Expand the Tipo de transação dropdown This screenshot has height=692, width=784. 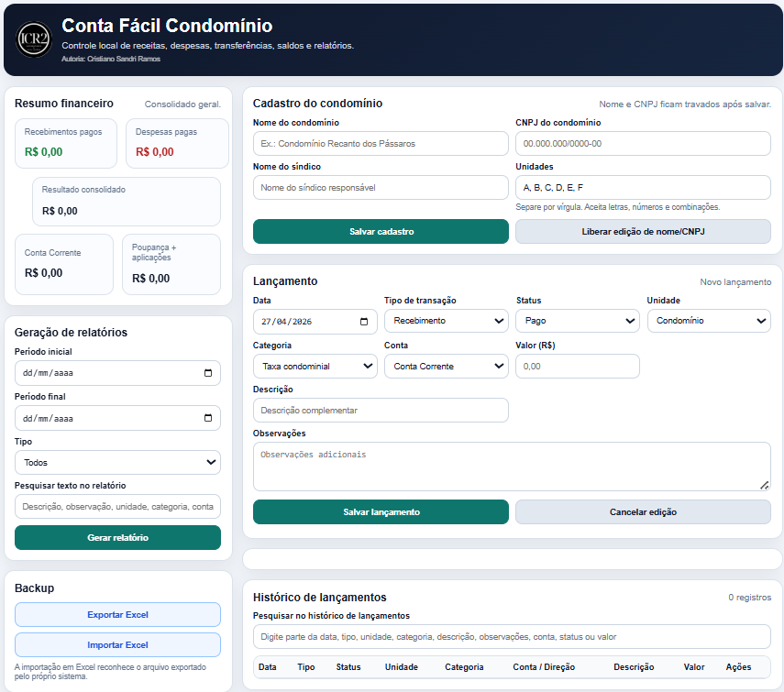click(x=446, y=321)
